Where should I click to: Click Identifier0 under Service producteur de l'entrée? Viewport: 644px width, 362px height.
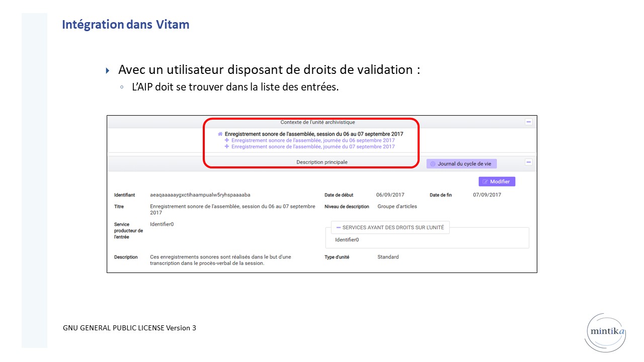[x=162, y=224]
